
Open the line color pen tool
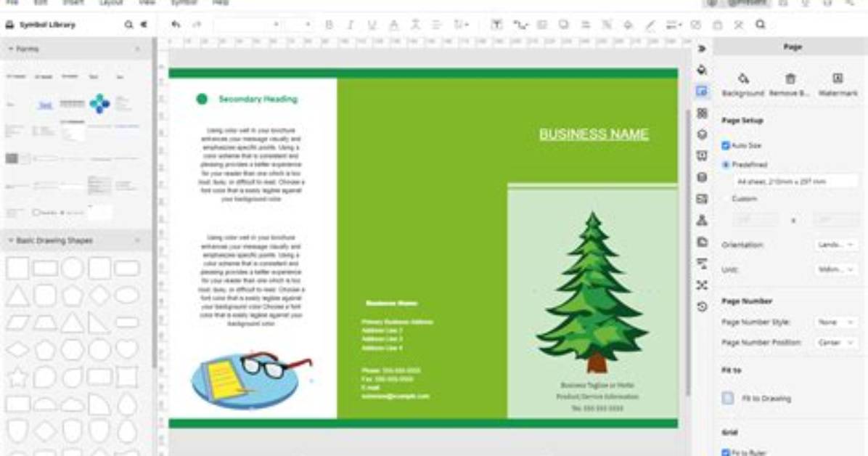pyautogui.click(x=650, y=25)
